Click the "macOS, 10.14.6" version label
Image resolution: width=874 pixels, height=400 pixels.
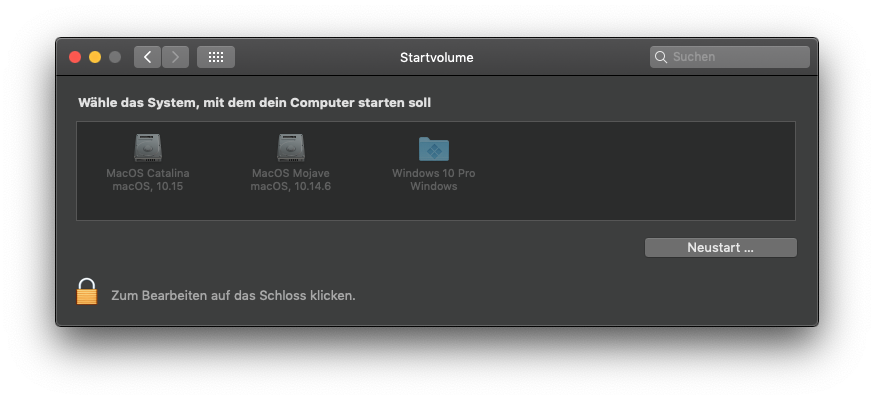click(290, 187)
